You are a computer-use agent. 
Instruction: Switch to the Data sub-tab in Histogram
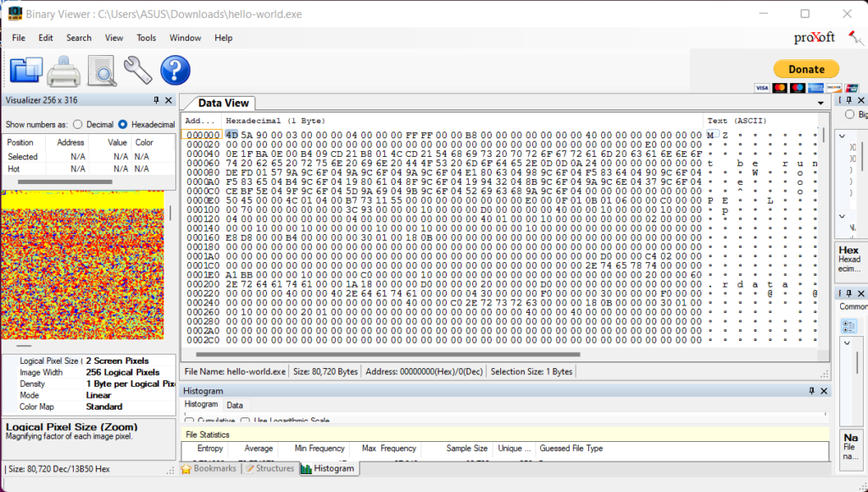[x=235, y=405]
